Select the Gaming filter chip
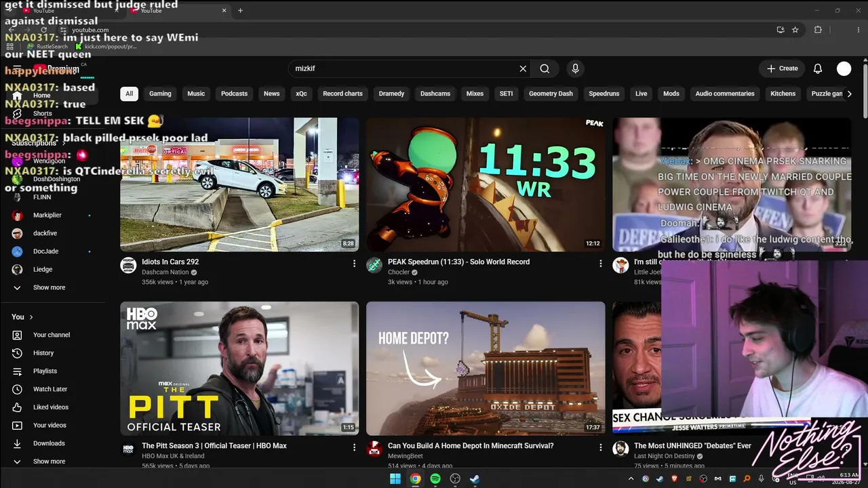 pyautogui.click(x=160, y=94)
